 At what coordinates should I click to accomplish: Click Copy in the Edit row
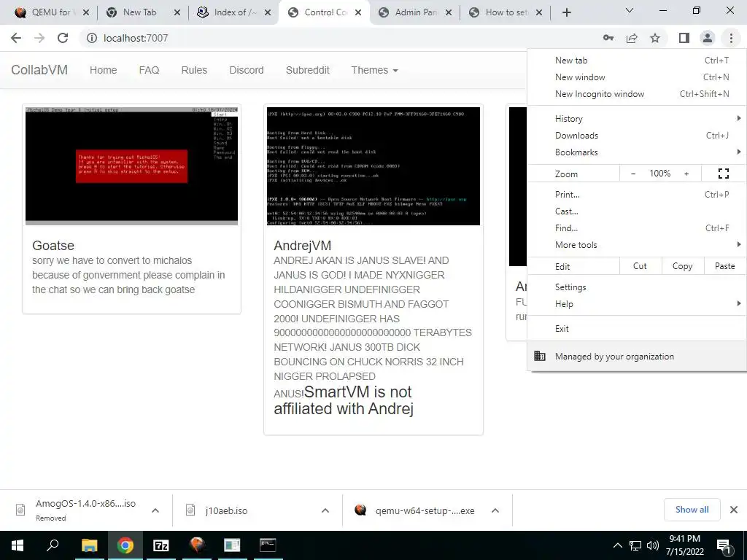pos(682,266)
